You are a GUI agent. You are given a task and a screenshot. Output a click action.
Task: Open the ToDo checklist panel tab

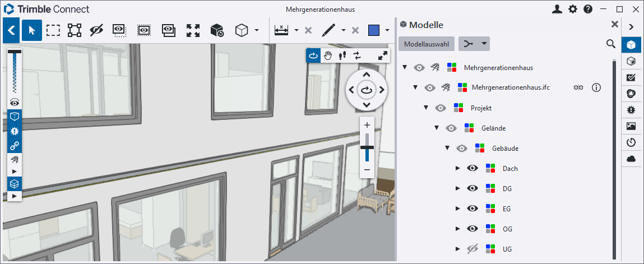click(x=631, y=77)
